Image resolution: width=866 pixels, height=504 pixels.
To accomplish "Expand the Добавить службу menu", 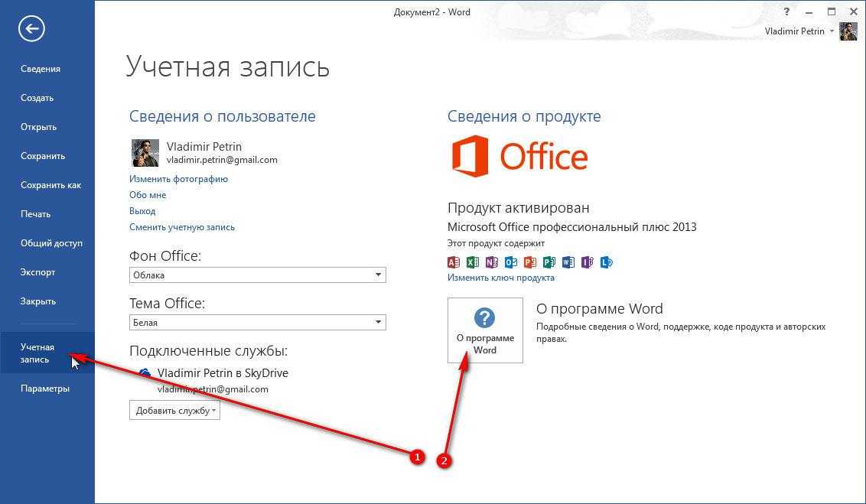I will click(174, 410).
